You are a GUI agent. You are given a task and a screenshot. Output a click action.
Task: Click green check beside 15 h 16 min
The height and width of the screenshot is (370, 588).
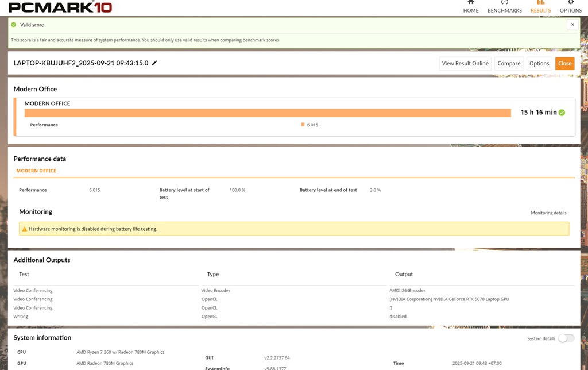tap(562, 113)
